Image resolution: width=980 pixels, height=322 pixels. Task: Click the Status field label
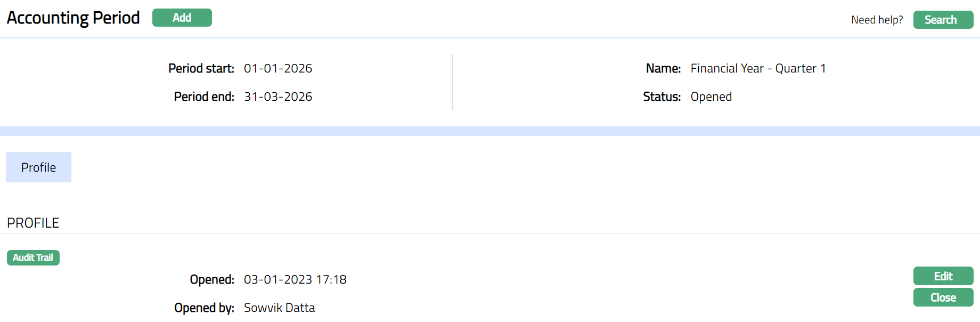(661, 96)
